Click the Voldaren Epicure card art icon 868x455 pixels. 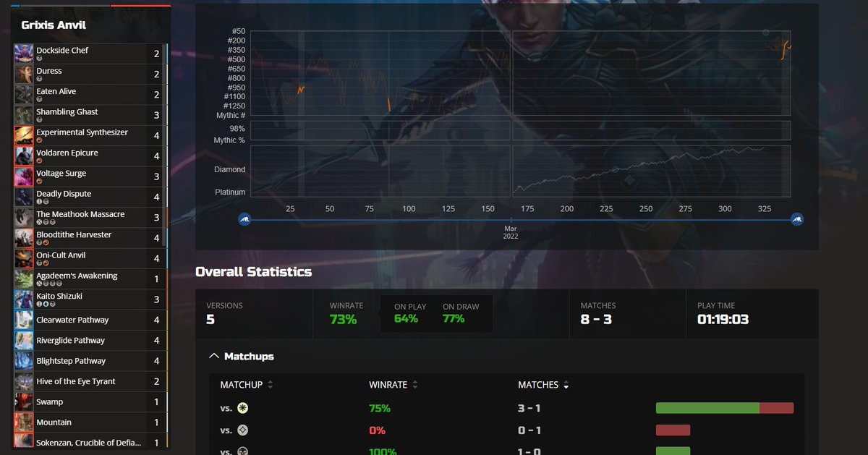pyautogui.click(x=24, y=156)
